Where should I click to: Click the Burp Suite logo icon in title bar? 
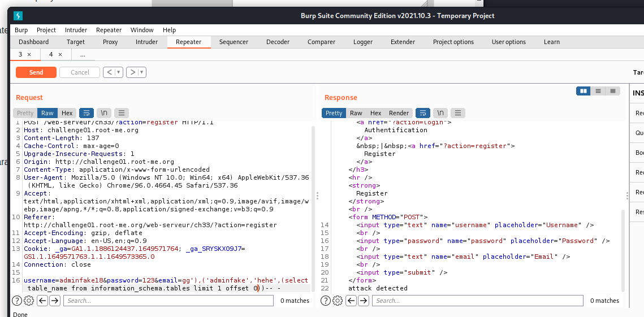18,16
